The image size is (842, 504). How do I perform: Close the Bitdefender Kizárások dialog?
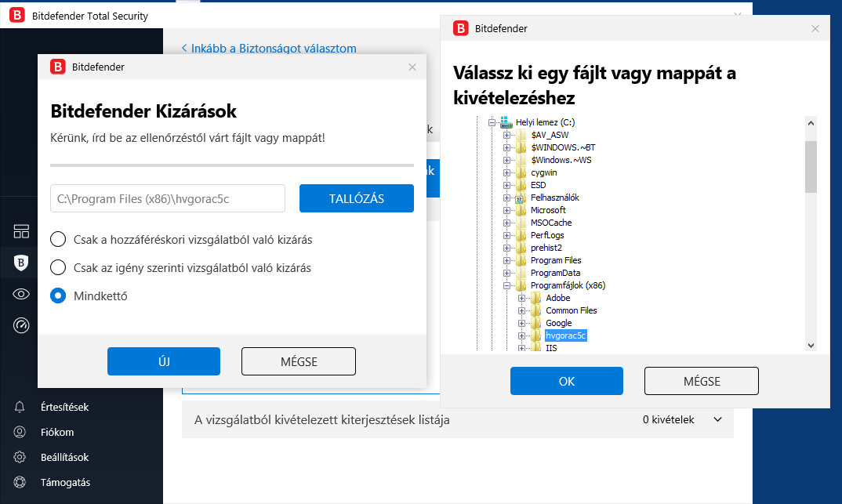click(412, 67)
